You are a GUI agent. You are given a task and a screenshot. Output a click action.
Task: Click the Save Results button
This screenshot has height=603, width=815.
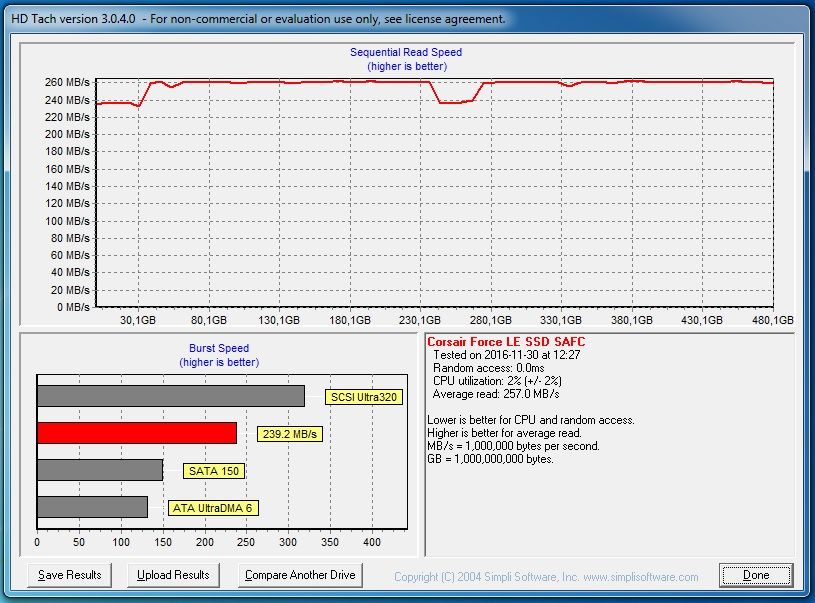click(69, 575)
